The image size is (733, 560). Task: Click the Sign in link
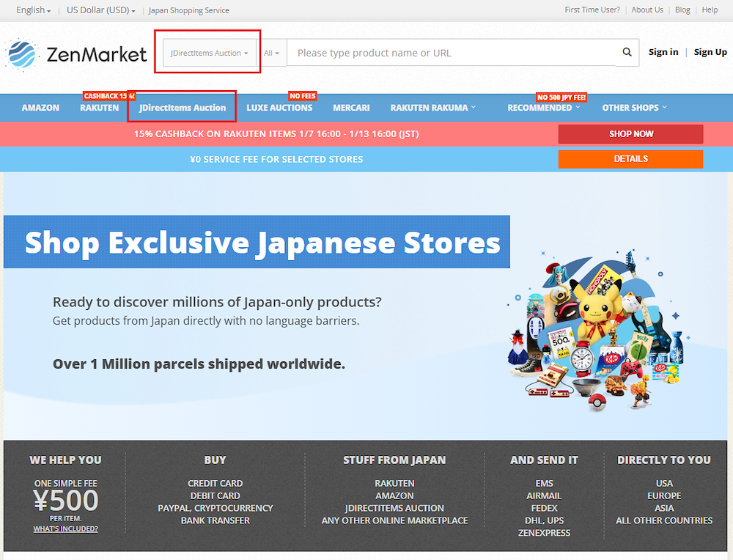(663, 52)
